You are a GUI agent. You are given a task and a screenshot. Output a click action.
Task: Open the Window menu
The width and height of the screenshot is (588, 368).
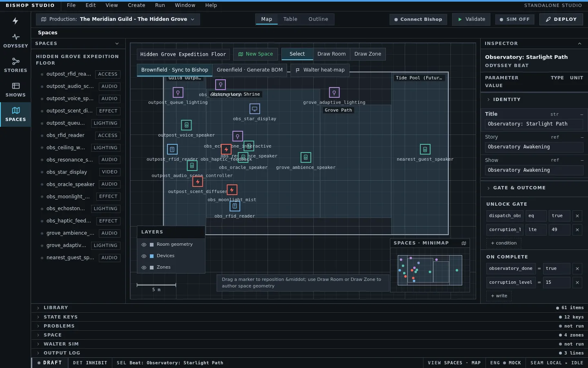pos(185,5)
